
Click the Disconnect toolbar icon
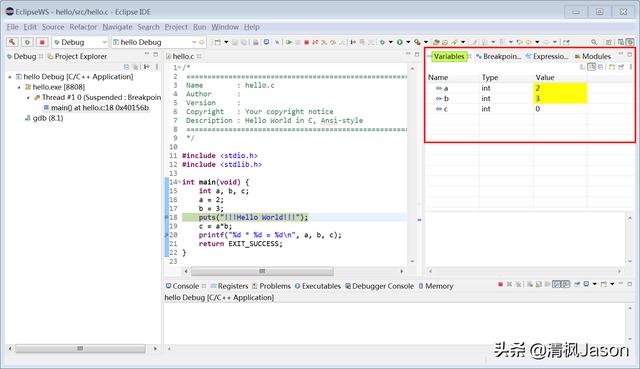pos(315,42)
